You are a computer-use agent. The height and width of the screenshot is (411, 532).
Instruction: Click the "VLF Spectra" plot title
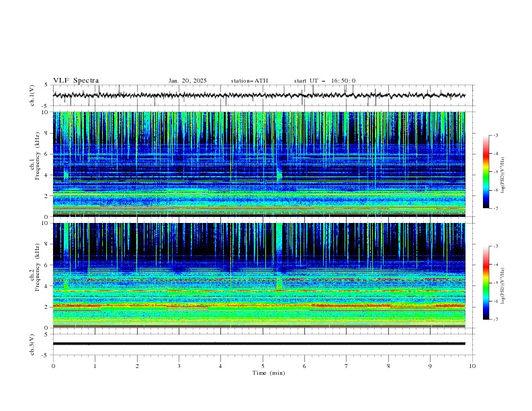coord(76,81)
